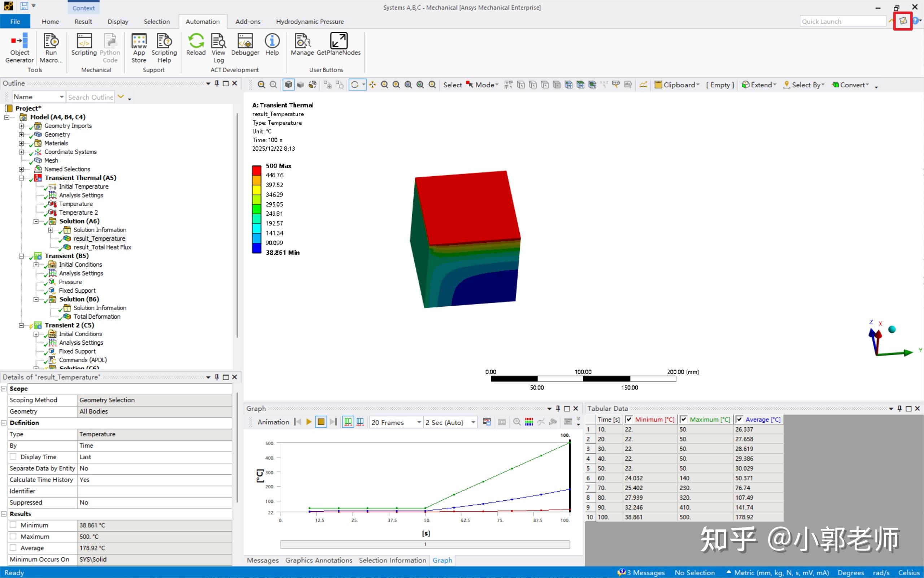Advance to the next animation frame
Screen dimensions: 924x578
pos(334,422)
